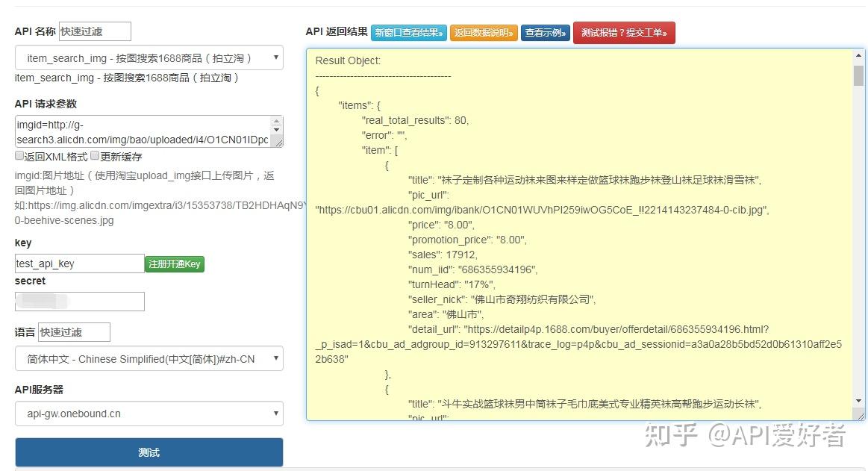This screenshot has height=471, width=868.
Task: Click the API 名称 input showing 快速过滤
Action: (95, 31)
